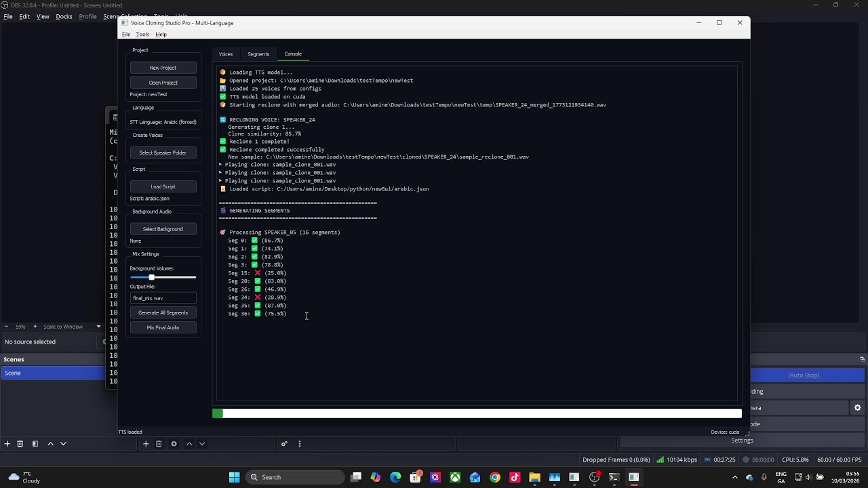
Task: Click the gear icon in OBS Controls dock
Action: tap(857, 408)
